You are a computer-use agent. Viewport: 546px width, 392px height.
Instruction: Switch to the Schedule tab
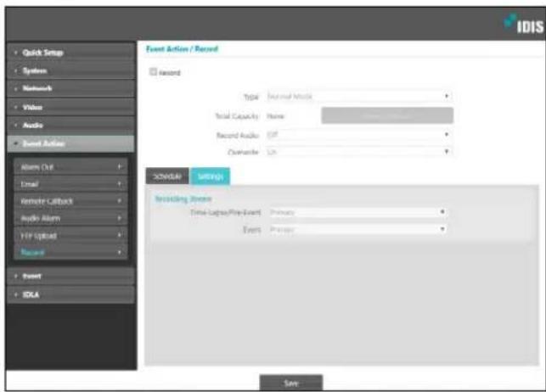[x=167, y=176]
